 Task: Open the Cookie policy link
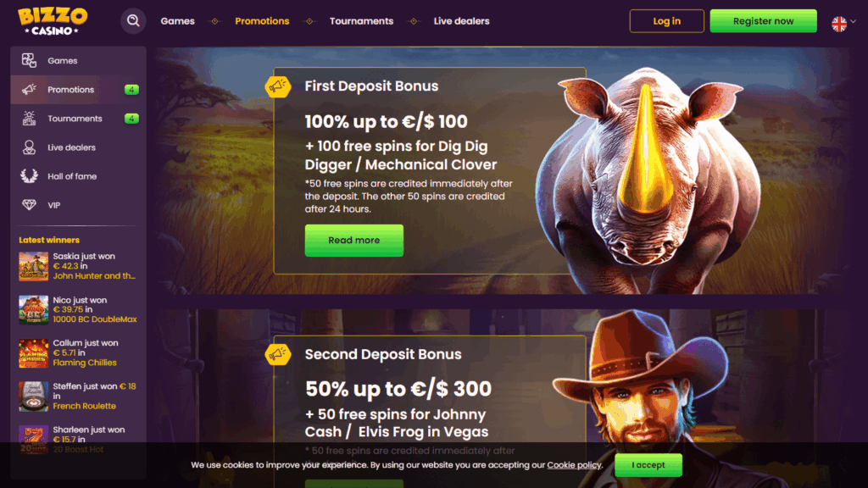[574, 465]
